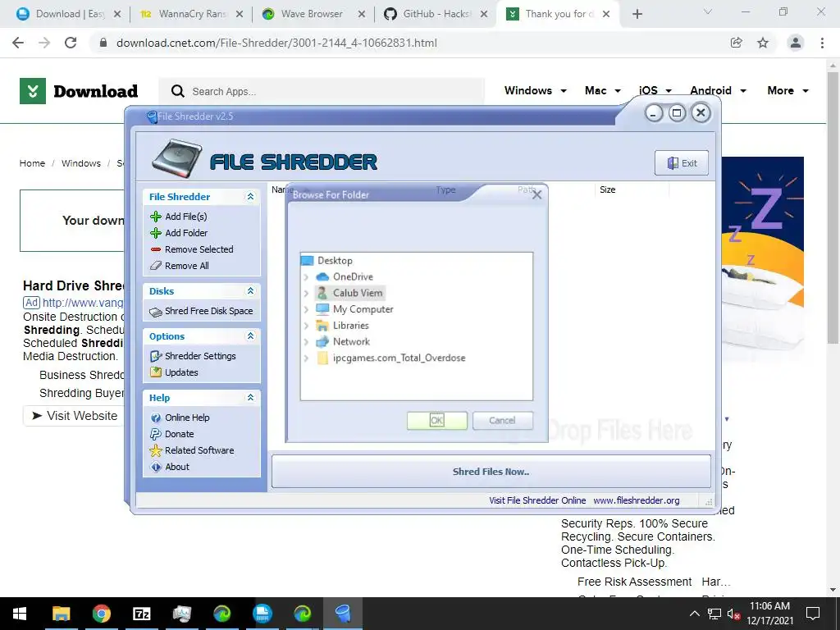Viewport: 840px width, 630px height.
Task: Click the Search Apps input field
Action: 322,92
